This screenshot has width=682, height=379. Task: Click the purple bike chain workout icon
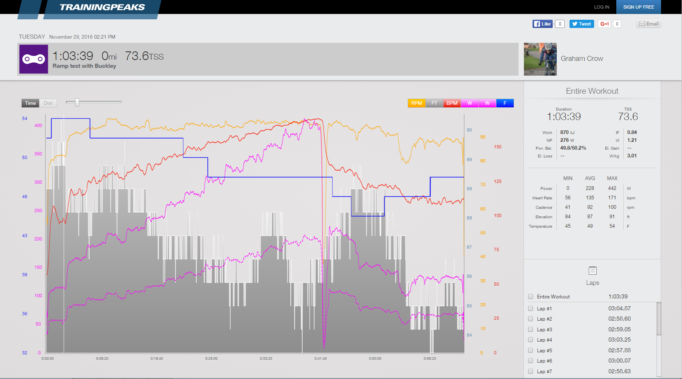click(33, 59)
